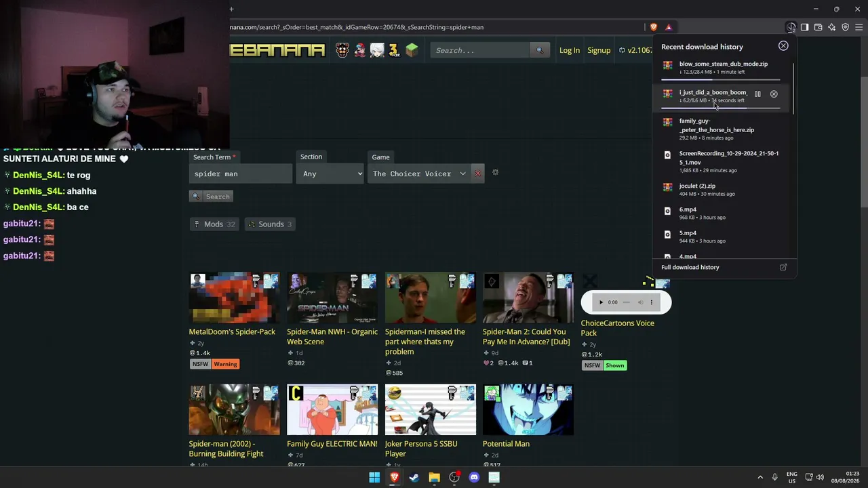Click the header search magnifier button
The image size is (868, 488).
pyautogui.click(x=540, y=50)
